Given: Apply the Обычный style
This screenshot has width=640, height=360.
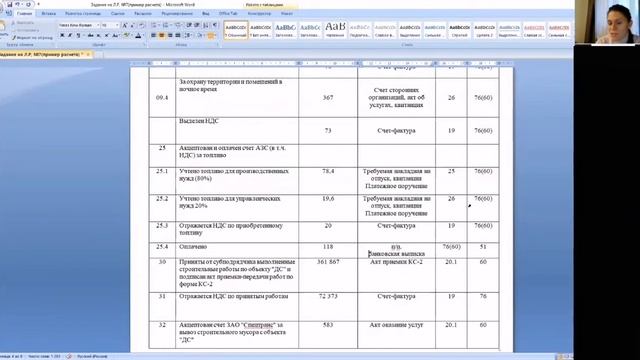Looking at the screenshot, I should click(236, 30).
